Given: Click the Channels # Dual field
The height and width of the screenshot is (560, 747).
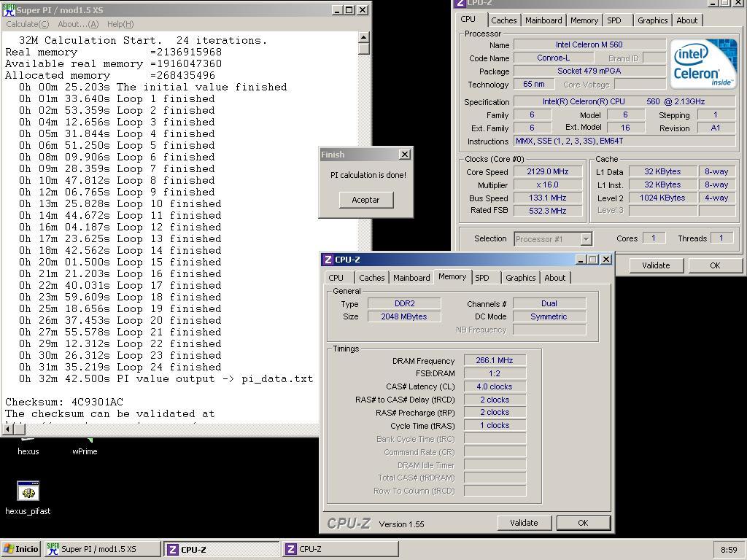Looking at the screenshot, I should click(x=549, y=303).
